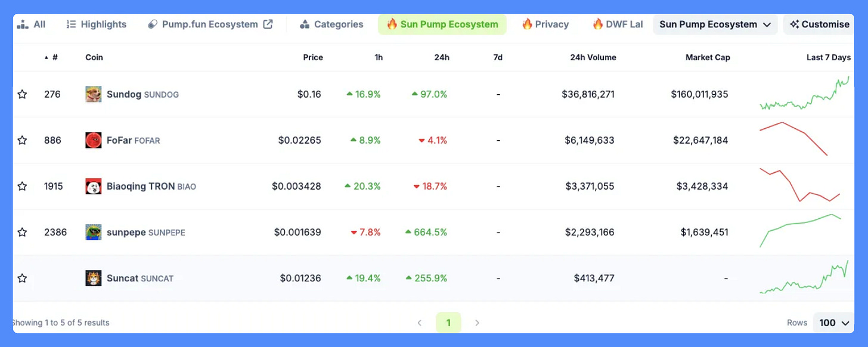Click the Showing 1 to 5 results text
Image resolution: width=868 pixels, height=347 pixels.
click(61, 323)
